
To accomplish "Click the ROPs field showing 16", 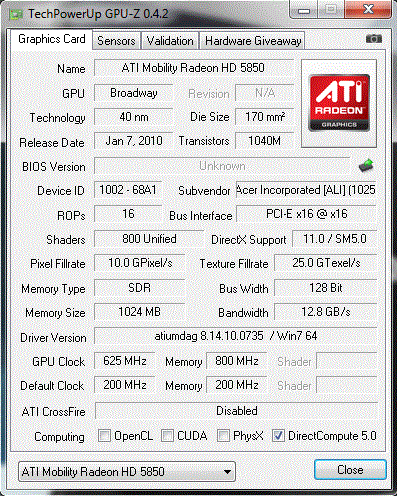I will pos(128,214).
